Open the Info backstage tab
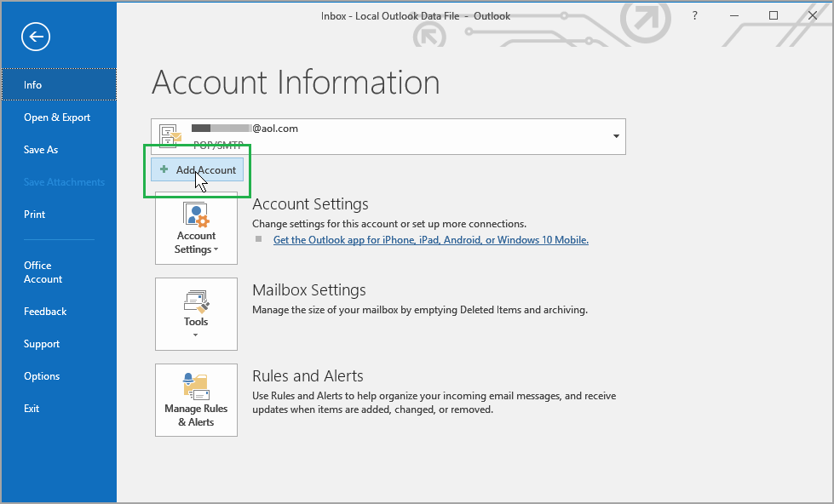The image size is (834, 504). coord(59,84)
